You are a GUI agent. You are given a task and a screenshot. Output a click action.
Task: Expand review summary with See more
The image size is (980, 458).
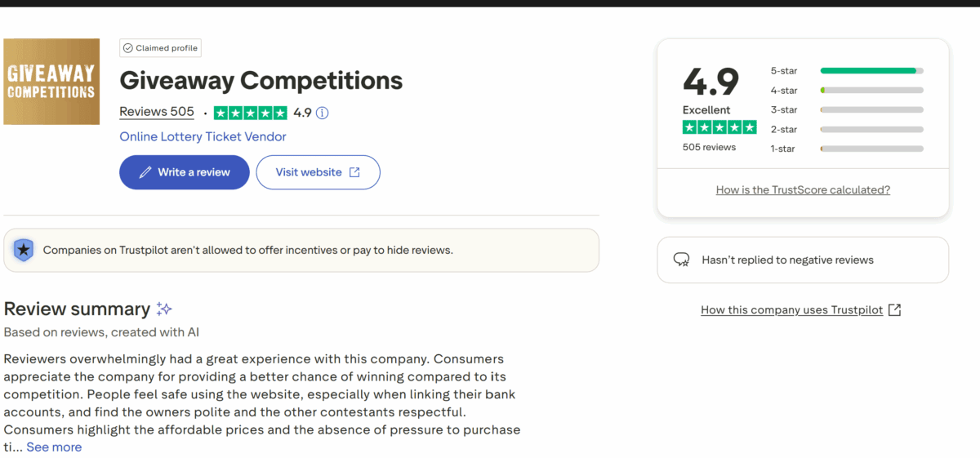coord(54,447)
